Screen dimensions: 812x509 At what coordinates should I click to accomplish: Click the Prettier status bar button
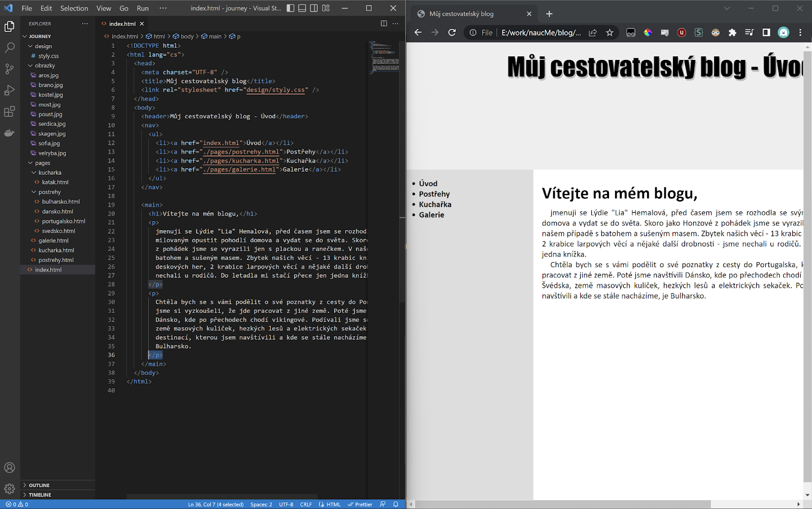pyautogui.click(x=360, y=504)
